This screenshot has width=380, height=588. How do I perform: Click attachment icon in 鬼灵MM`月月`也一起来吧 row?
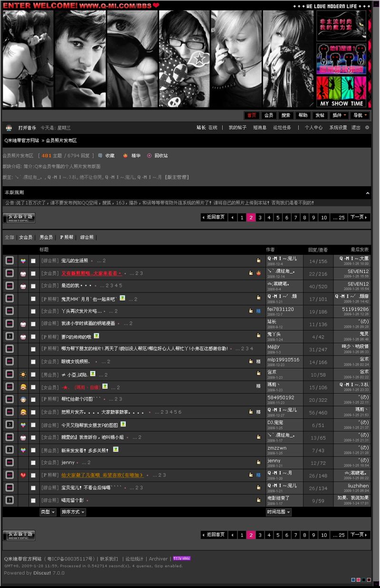122,298
